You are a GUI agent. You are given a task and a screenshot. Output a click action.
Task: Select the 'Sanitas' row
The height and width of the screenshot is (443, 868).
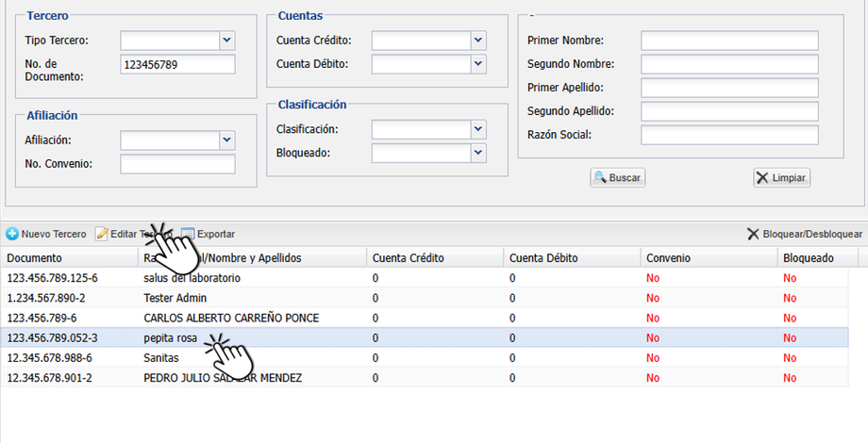(425, 358)
